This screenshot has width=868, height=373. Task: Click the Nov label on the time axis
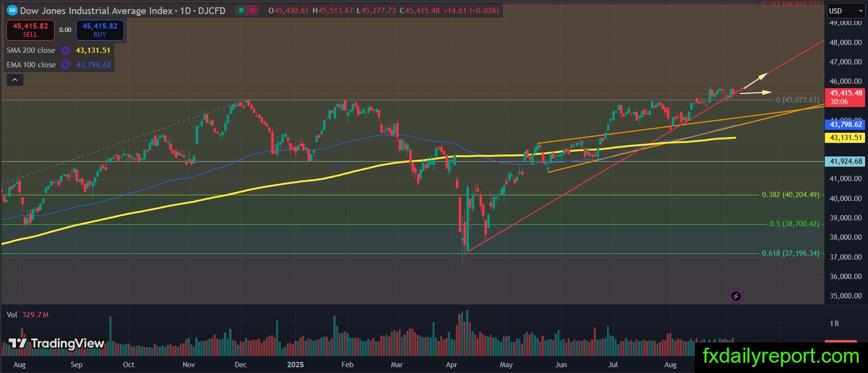[188, 365]
